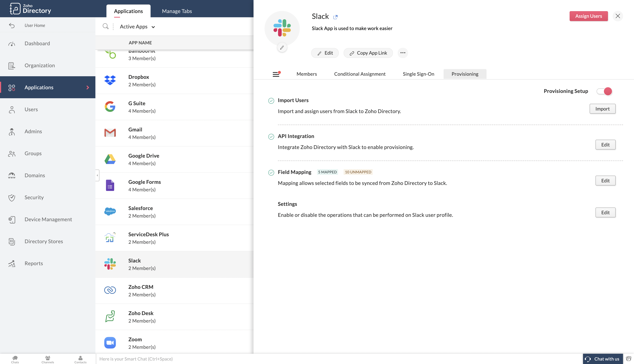The image size is (634, 364).
Task: Select Device Management from the sidebar
Action: click(x=48, y=219)
